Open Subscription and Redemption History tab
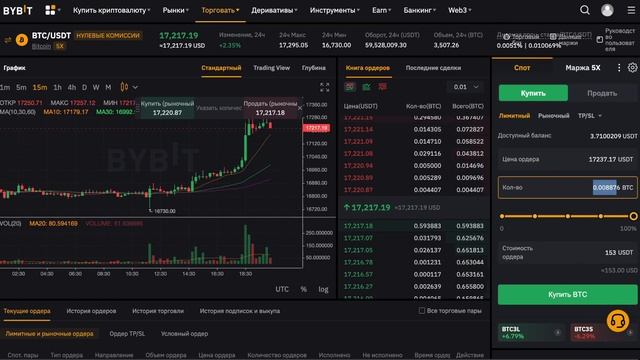The width and height of the screenshot is (640, 360). click(240, 311)
